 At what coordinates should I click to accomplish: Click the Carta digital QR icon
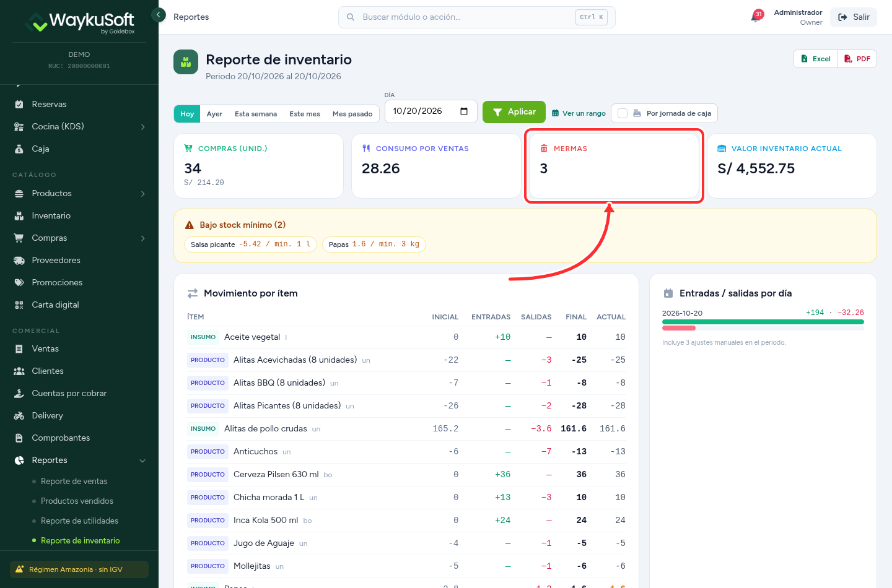pos(19,305)
